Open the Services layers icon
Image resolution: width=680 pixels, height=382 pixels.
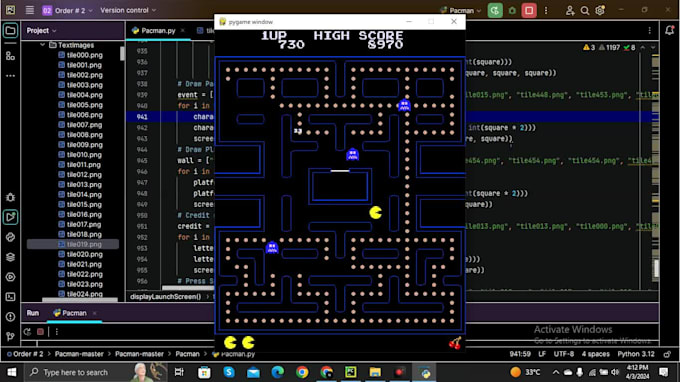(x=10, y=257)
